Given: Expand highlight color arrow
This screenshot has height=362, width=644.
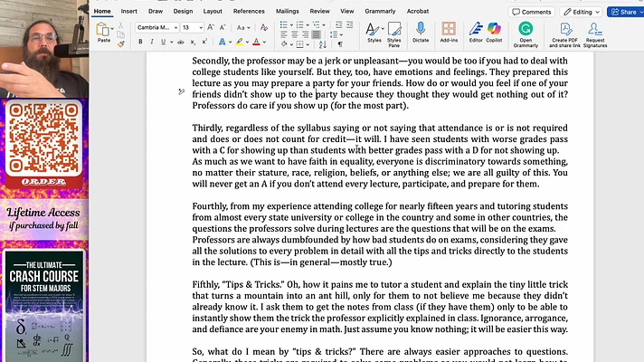Looking at the screenshot, I should click(247, 42).
